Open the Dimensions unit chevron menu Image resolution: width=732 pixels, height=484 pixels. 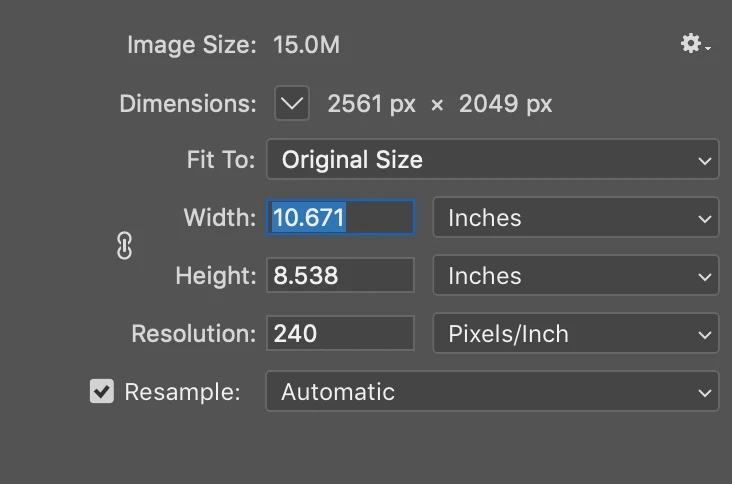[292, 103]
